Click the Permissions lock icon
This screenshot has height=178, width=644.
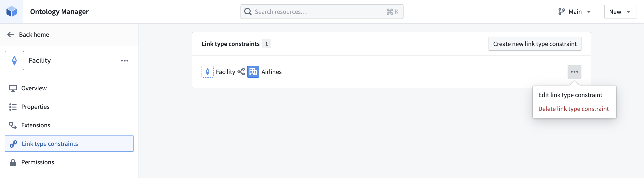[13, 162]
